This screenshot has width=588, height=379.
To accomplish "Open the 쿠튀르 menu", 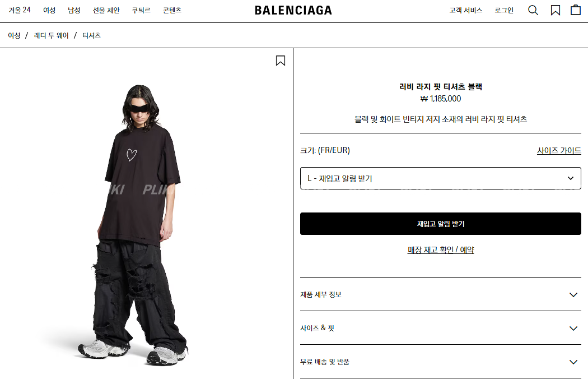I will [141, 10].
